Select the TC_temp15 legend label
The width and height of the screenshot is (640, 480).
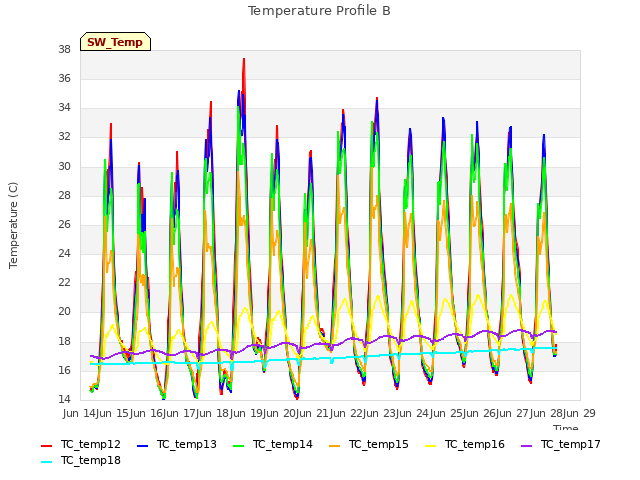click(378, 444)
